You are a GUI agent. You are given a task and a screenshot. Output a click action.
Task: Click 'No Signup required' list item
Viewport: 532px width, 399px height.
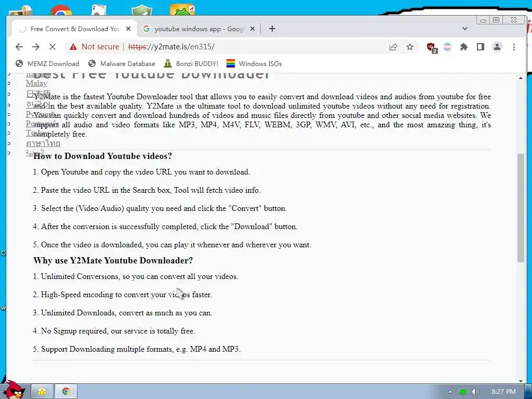[114, 331]
